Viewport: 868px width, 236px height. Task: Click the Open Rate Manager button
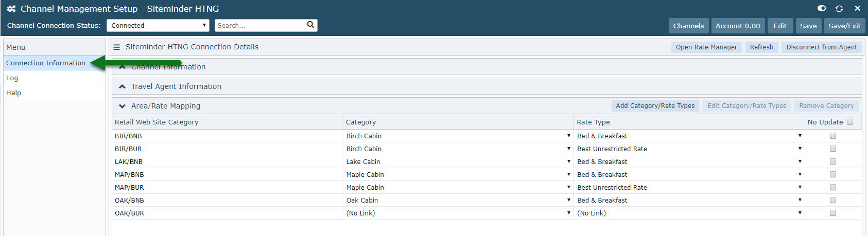tap(706, 47)
